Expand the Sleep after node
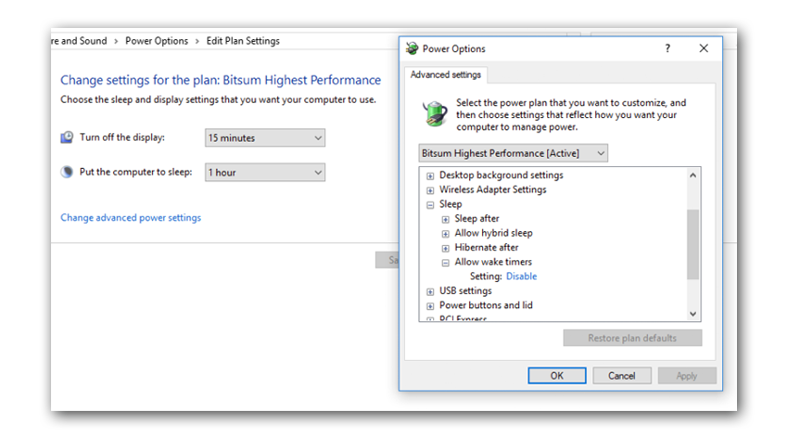The width and height of the screenshot is (800, 446). click(x=445, y=219)
